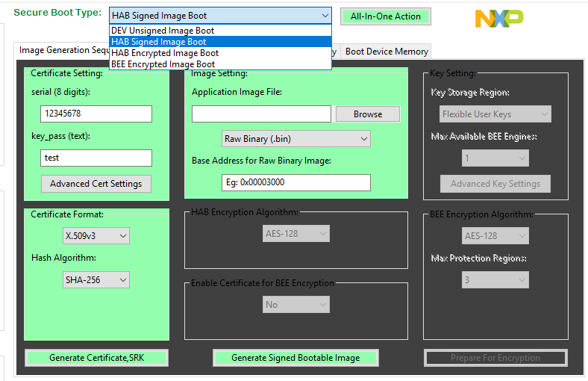The image size is (588, 381).
Task: Click the Application Image File path field
Action: coord(261,114)
